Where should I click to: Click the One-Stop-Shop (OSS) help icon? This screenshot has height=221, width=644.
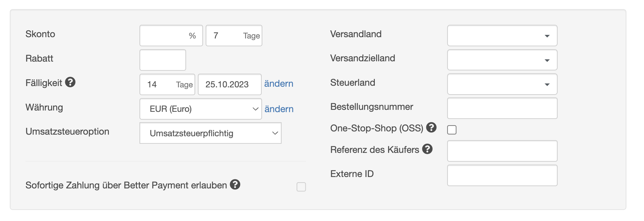click(x=431, y=127)
